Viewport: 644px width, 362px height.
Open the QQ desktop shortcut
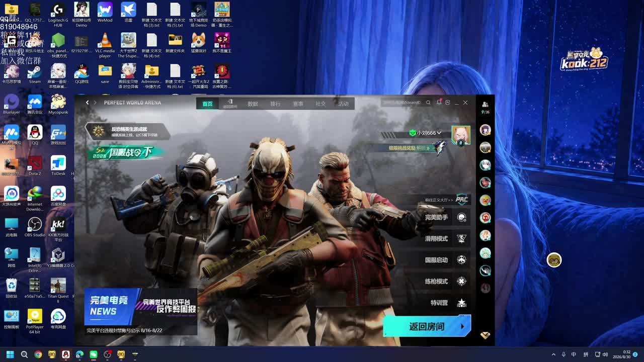tap(35, 135)
